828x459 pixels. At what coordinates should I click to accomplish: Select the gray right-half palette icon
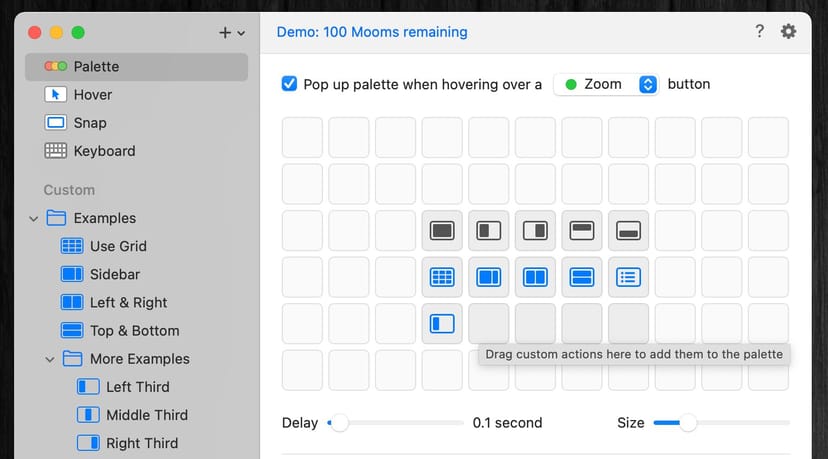[x=535, y=231]
